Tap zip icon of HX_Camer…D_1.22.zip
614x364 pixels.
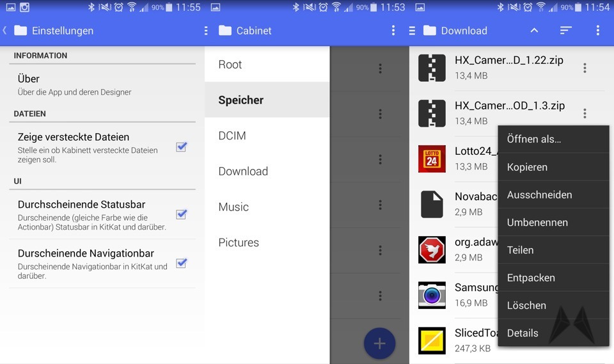tap(432, 68)
